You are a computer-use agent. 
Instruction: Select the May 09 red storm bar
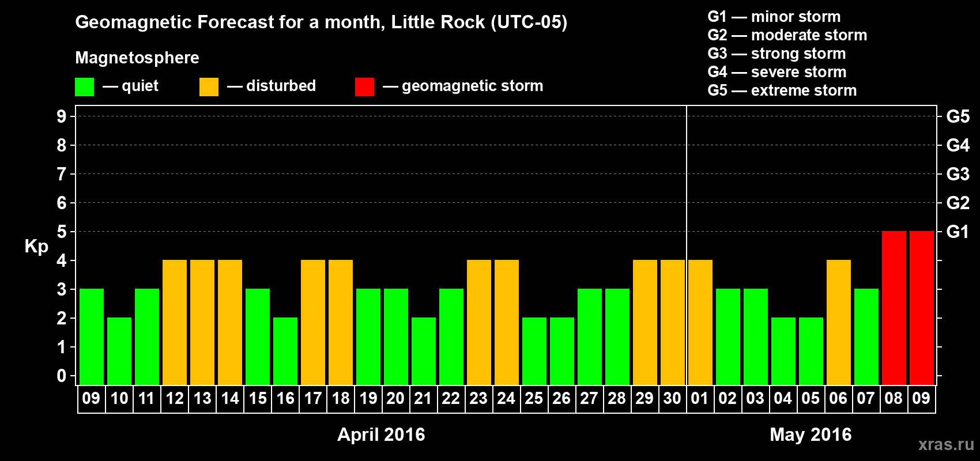pyautogui.click(x=922, y=308)
